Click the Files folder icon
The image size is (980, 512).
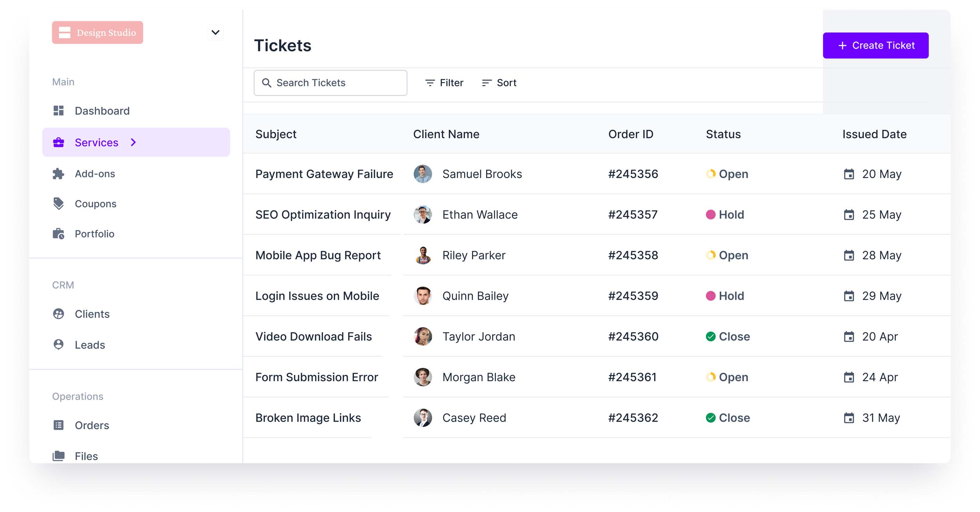click(x=58, y=456)
